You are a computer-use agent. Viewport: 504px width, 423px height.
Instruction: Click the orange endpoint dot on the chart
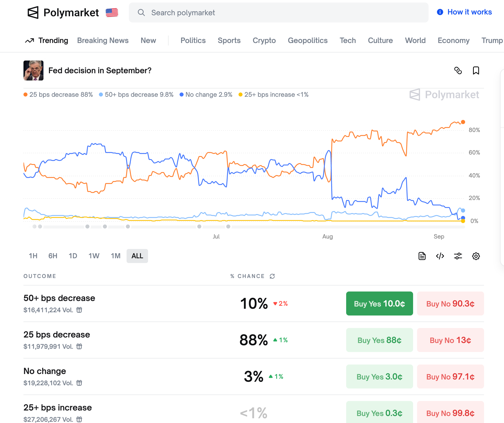pos(463,122)
